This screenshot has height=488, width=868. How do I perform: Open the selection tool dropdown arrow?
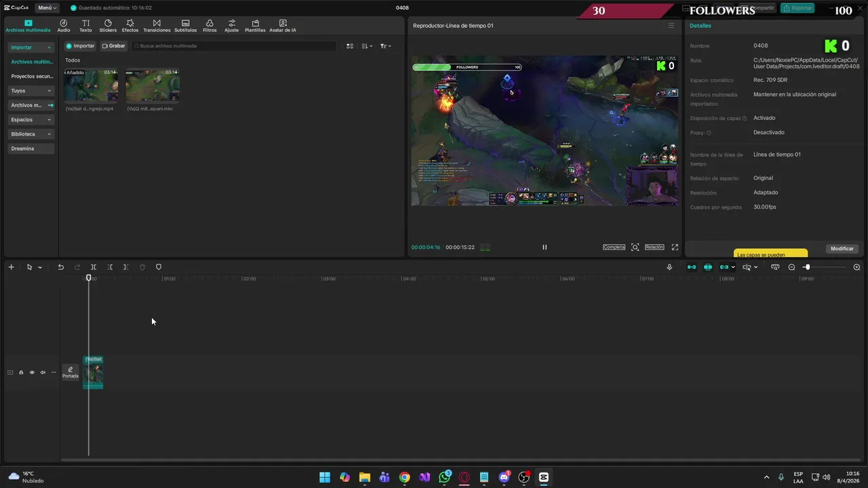click(40, 267)
